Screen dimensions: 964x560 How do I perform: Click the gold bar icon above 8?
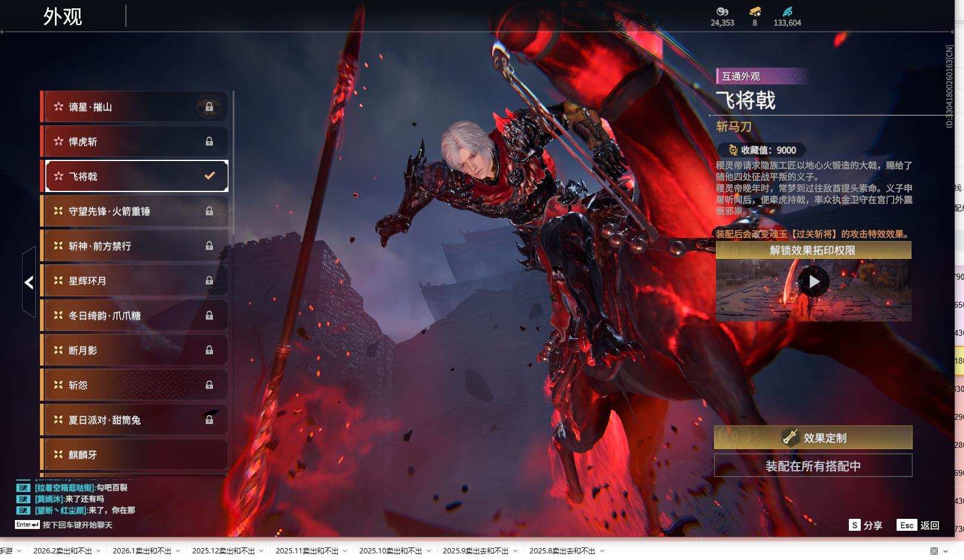tap(755, 11)
